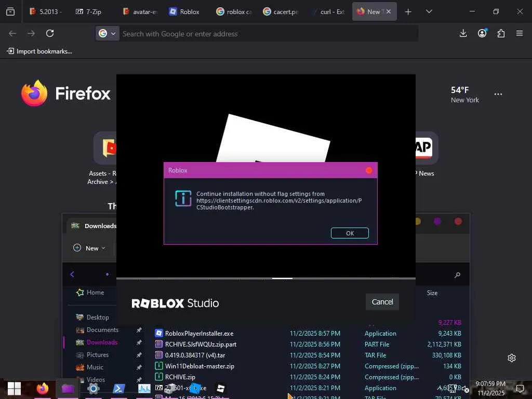The image size is (532, 399).
Task: Click the File Explorer back arrow
Action: (x=72, y=274)
